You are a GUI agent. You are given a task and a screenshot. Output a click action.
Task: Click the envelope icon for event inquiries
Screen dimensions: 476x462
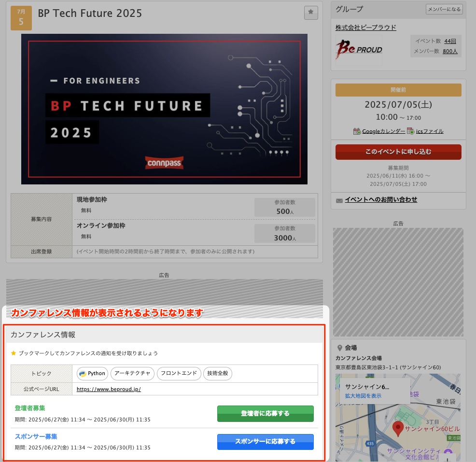(x=339, y=200)
